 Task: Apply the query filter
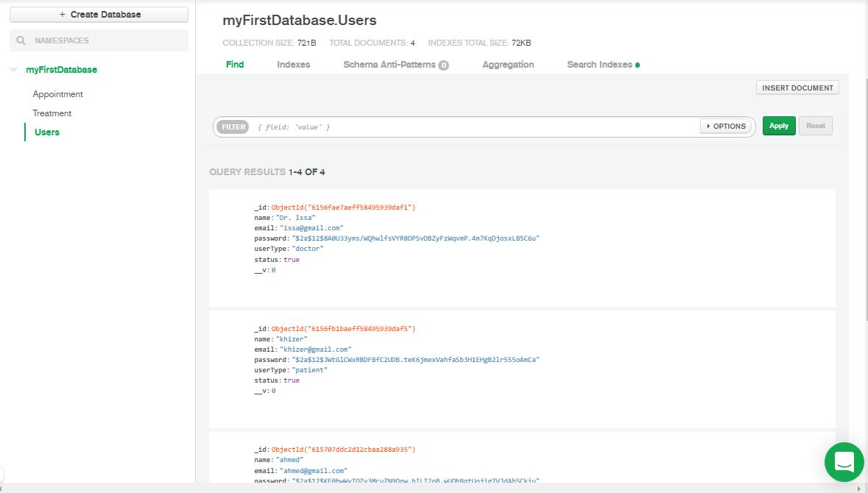pos(779,126)
